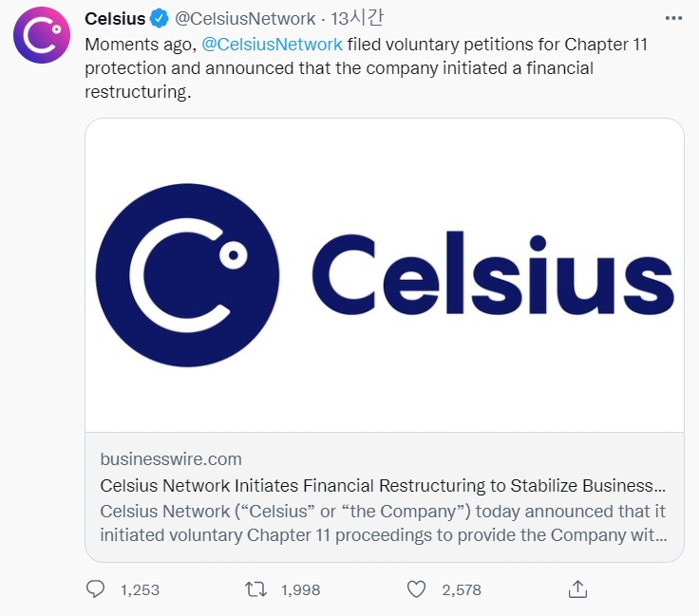Click the gray @CelsiusNetwork handle in header
This screenshot has height=616, width=699.
tap(245, 19)
